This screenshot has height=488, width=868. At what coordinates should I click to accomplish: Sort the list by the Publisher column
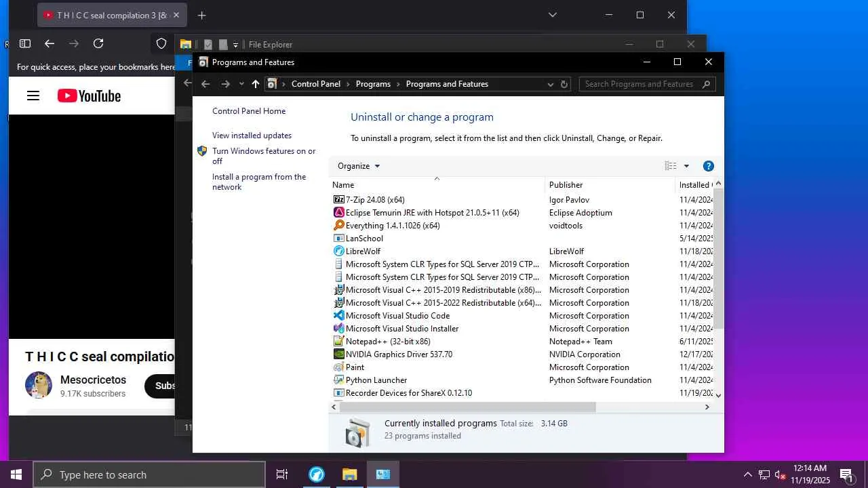610,185
